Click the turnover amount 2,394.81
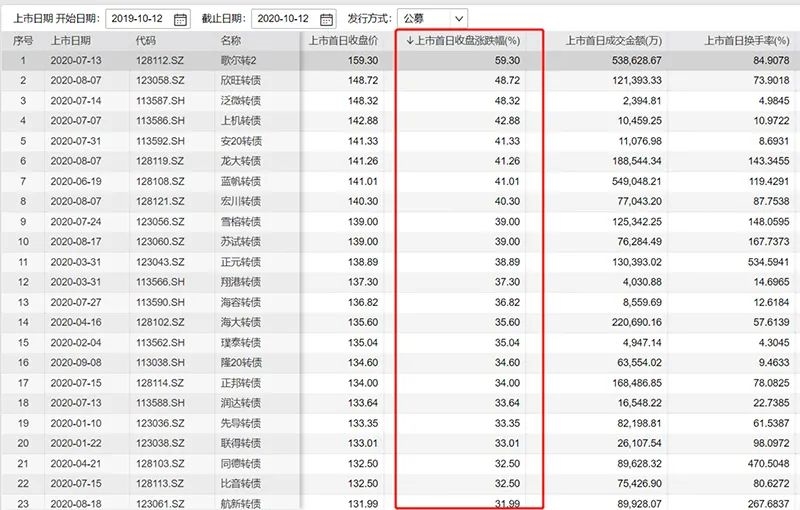Viewport: 800px width, 510px height. coord(642,100)
